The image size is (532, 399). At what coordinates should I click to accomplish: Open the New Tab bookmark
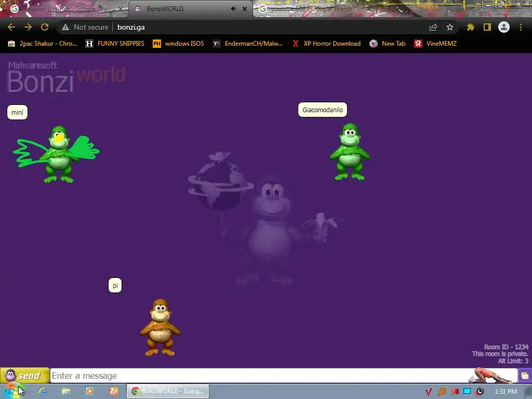pos(388,44)
